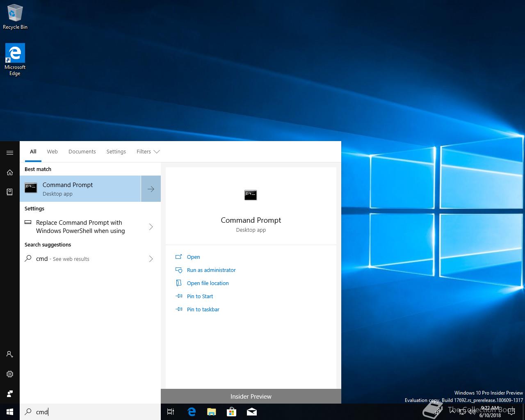
Task: Select Command Prompt best match result
Action: pos(80,189)
